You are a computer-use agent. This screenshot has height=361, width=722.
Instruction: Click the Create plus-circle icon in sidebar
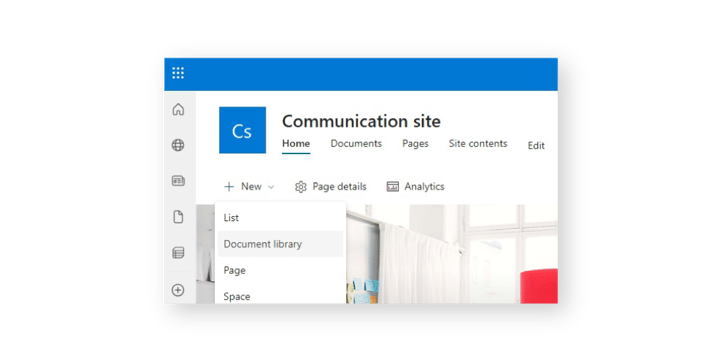click(x=178, y=290)
